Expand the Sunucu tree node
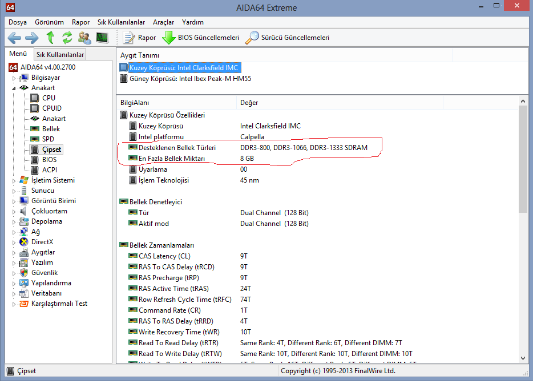533x392 pixels. click(x=14, y=191)
